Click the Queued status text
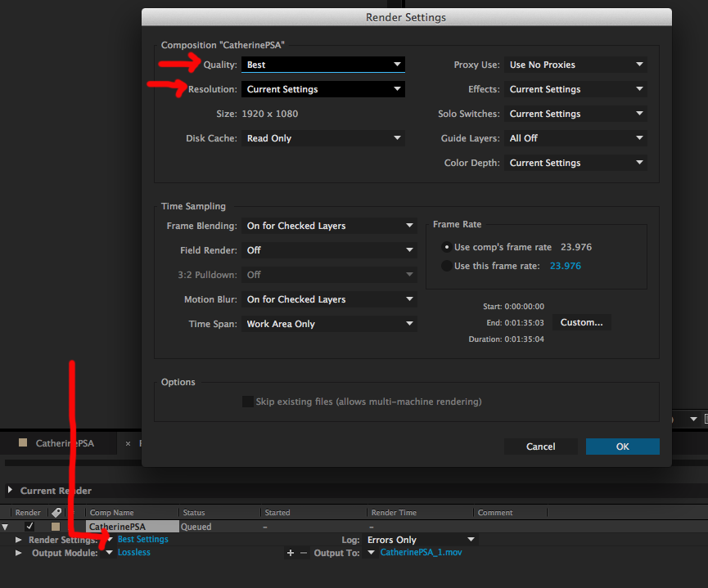708x588 pixels. (x=196, y=527)
